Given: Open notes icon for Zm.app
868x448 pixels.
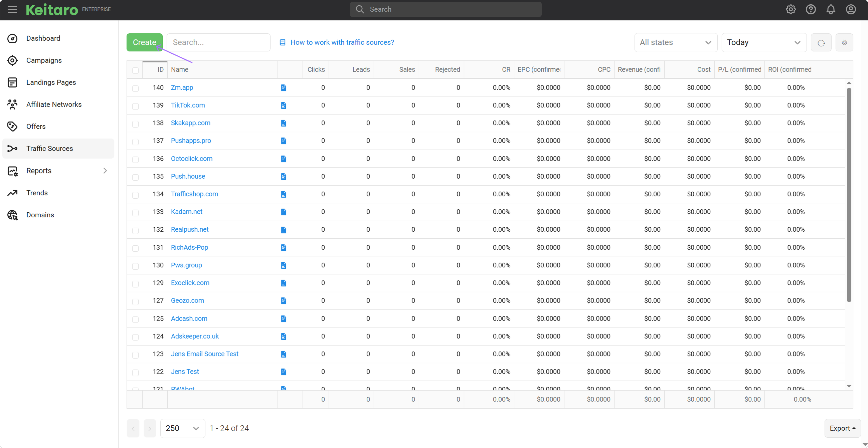Looking at the screenshot, I should (x=284, y=87).
